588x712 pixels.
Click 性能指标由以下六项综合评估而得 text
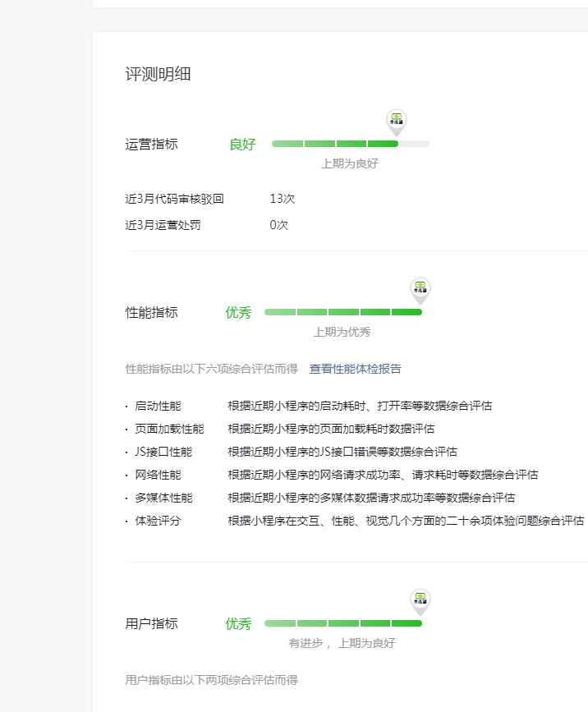pyautogui.click(x=212, y=369)
